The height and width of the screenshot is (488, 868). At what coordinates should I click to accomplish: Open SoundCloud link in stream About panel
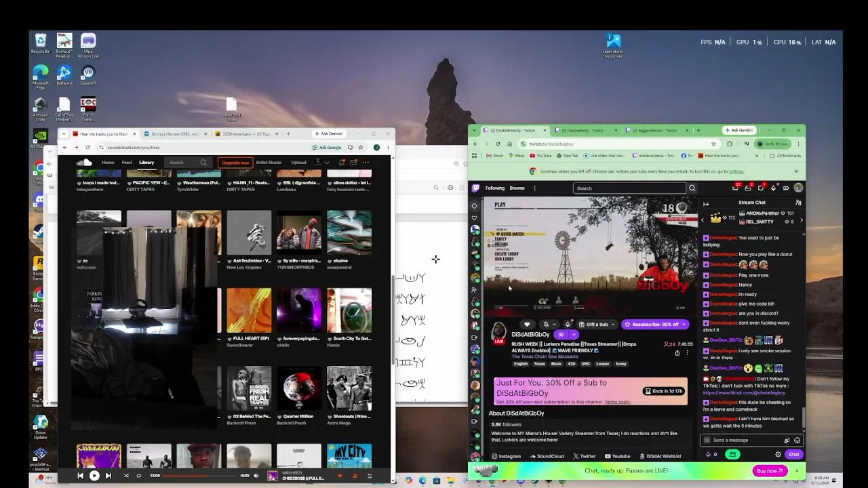point(547,456)
